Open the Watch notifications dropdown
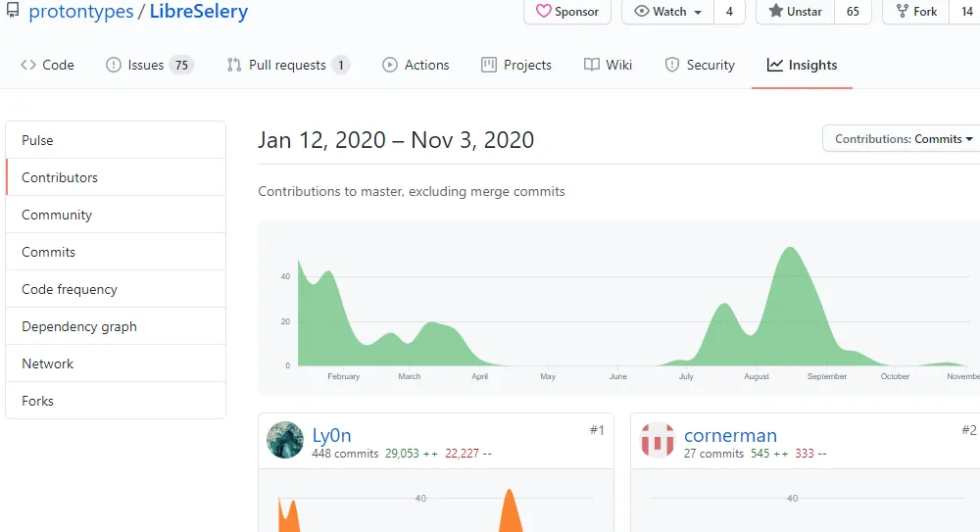Screen dimensions: 980x532 (668, 11)
